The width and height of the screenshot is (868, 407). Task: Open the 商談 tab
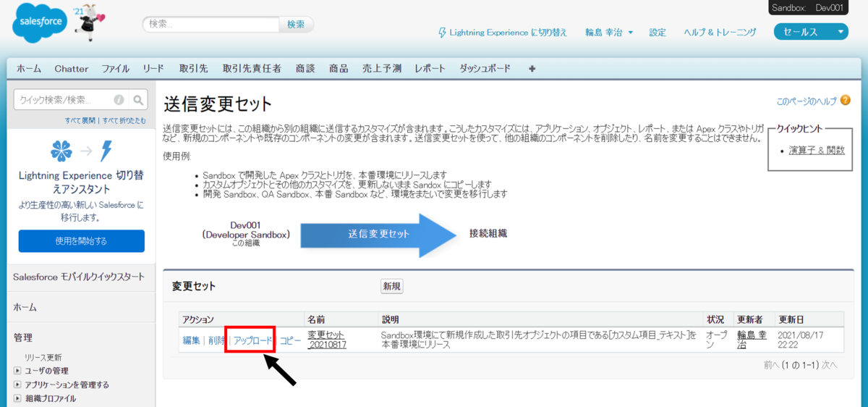point(305,69)
